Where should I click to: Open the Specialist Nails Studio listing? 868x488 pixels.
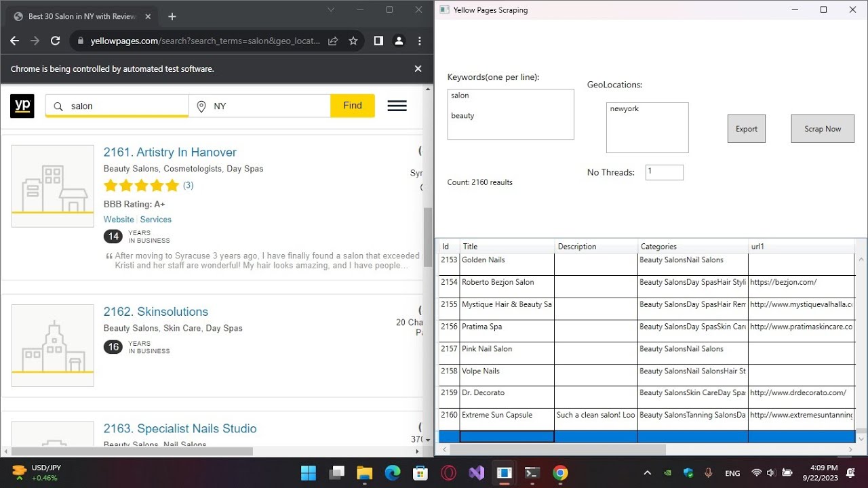(x=180, y=428)
